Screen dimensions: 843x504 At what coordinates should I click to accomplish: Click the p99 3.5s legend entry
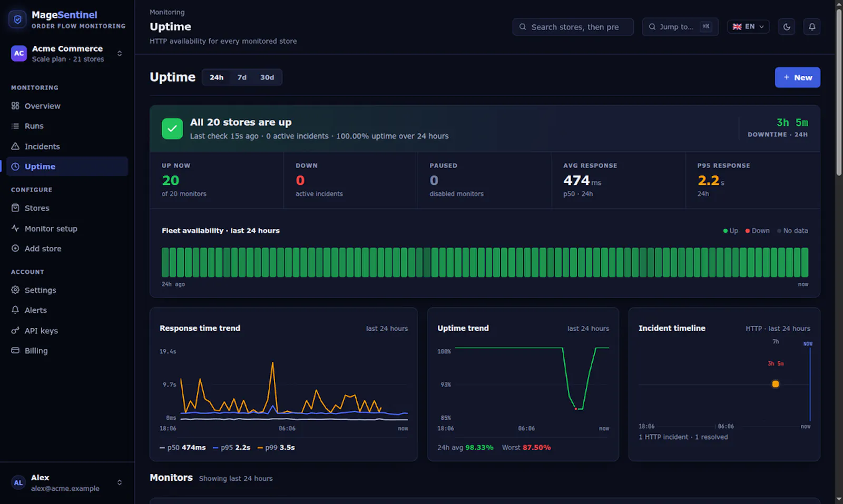(x=276, y=447)
